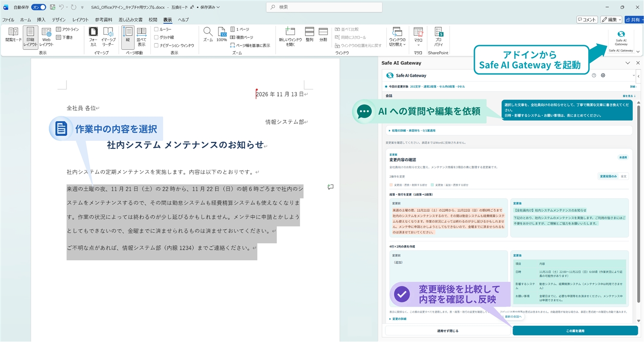Expand 変更の詳細 section
The height and width of the screenshot is (342, 644).
[398, 319]
